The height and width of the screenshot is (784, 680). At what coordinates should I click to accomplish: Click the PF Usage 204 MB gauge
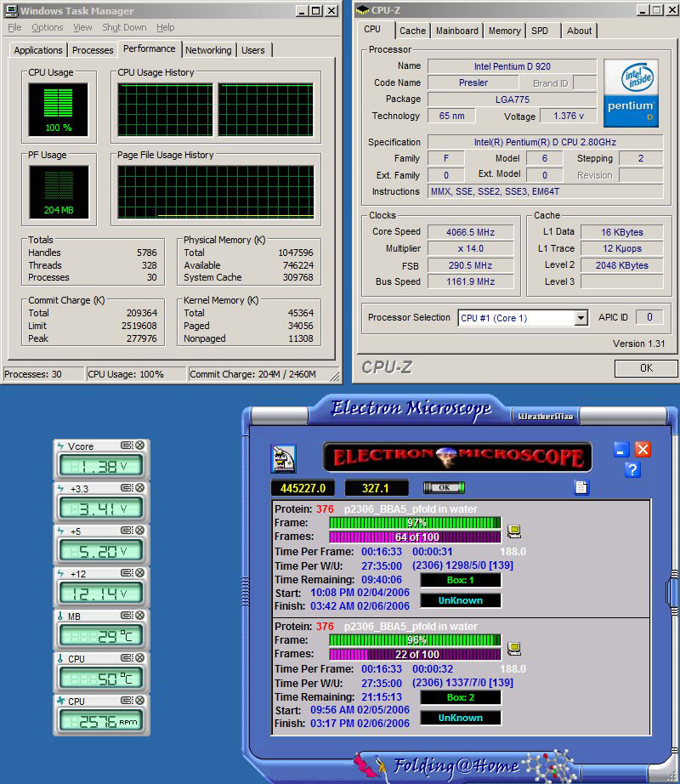tap(59, 192)
